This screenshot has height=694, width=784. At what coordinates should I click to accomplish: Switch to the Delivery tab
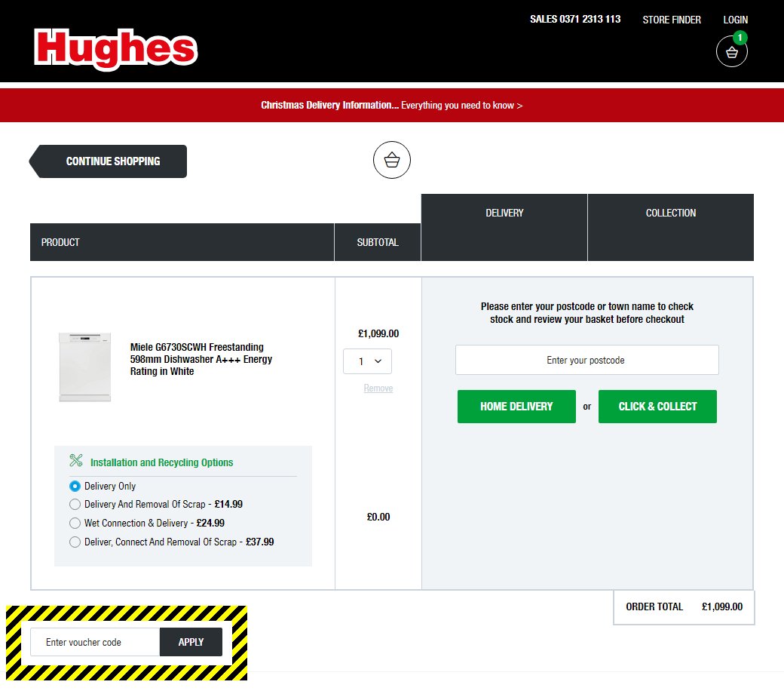[x=504, y=213]
